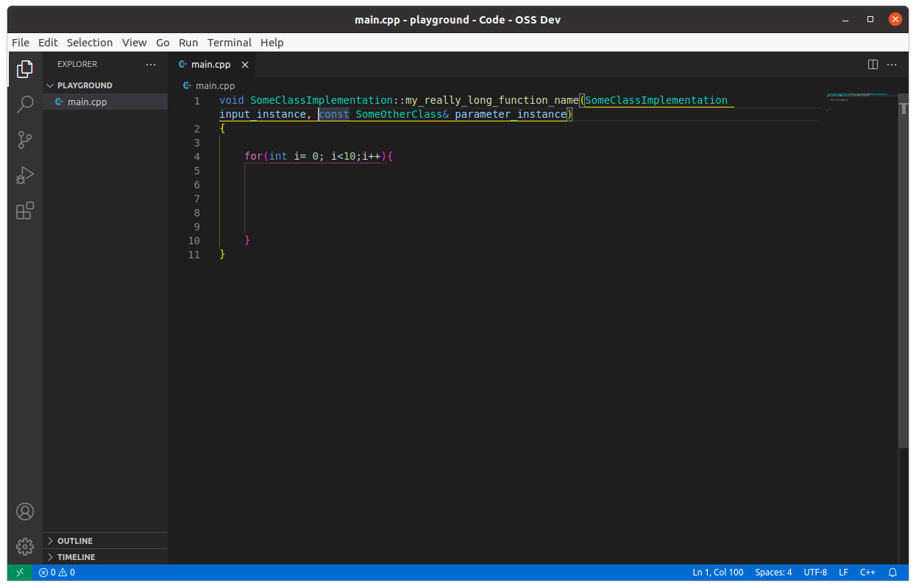Select the Source Control icon
Viewport: 916px width, 588px height.
tap(24, 140)
